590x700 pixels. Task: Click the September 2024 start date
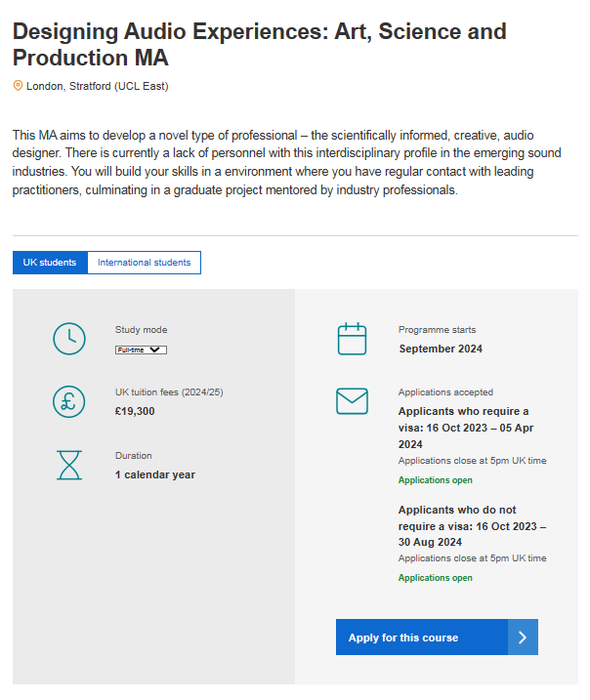click(441, 349)
